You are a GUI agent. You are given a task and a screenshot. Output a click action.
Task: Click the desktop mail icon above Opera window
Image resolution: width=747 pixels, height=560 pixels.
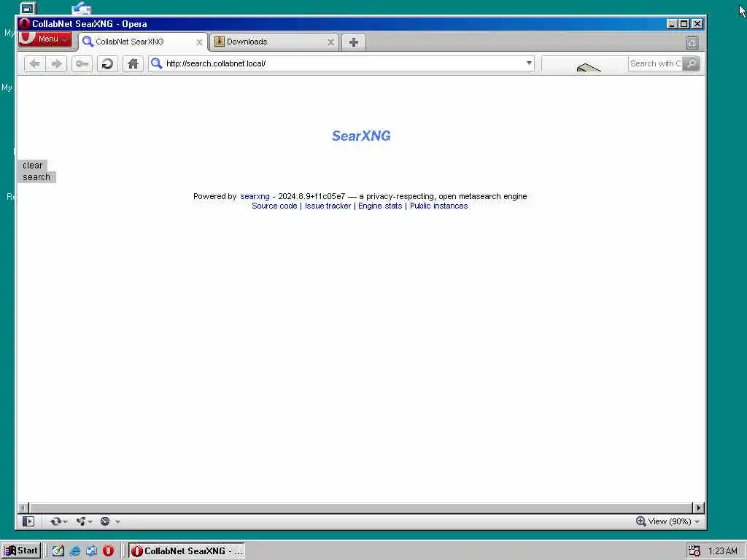82,8
